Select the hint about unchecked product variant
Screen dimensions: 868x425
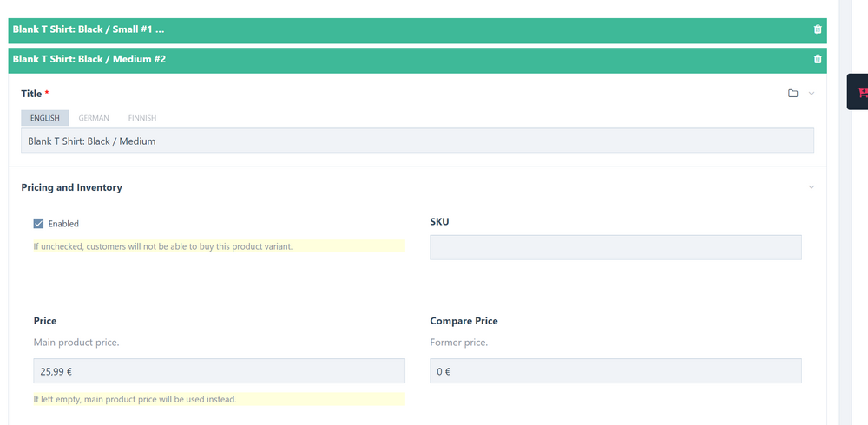click(163, 246)
